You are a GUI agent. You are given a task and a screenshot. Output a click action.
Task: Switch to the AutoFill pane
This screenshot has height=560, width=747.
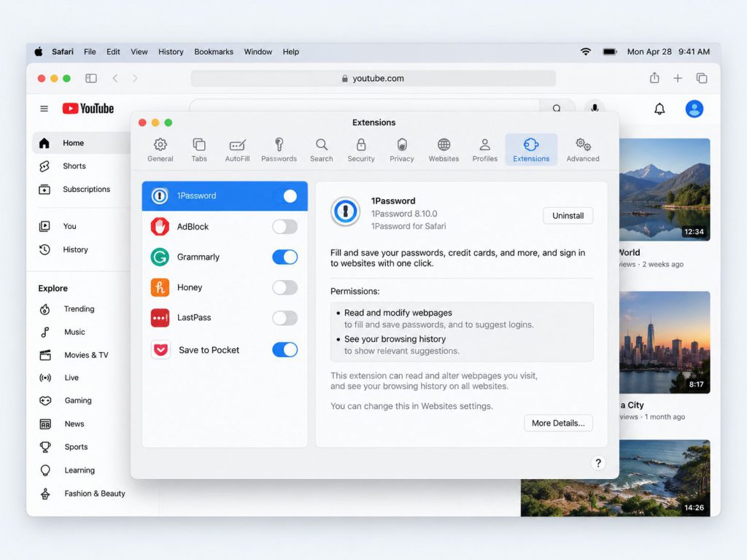click(237, 149)
